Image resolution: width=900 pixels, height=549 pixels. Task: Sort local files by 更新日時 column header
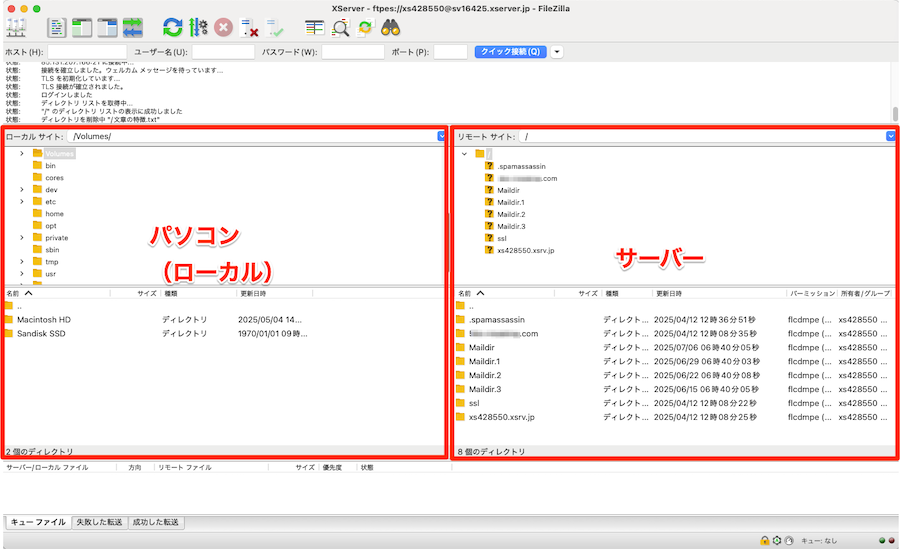coord(274,293)
